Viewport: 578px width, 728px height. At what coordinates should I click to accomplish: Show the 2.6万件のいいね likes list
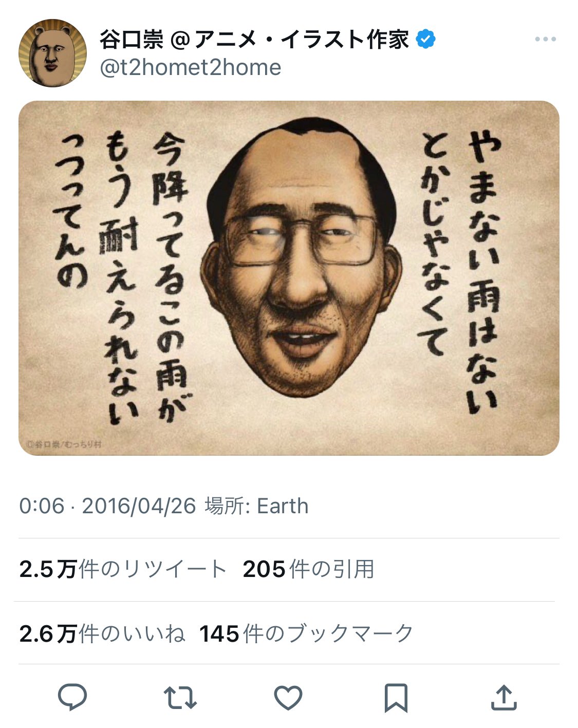point(102,633)
